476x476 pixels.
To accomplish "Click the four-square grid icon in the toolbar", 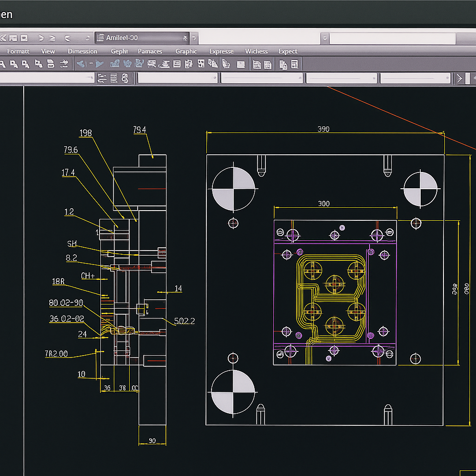I will pos(201,63).
